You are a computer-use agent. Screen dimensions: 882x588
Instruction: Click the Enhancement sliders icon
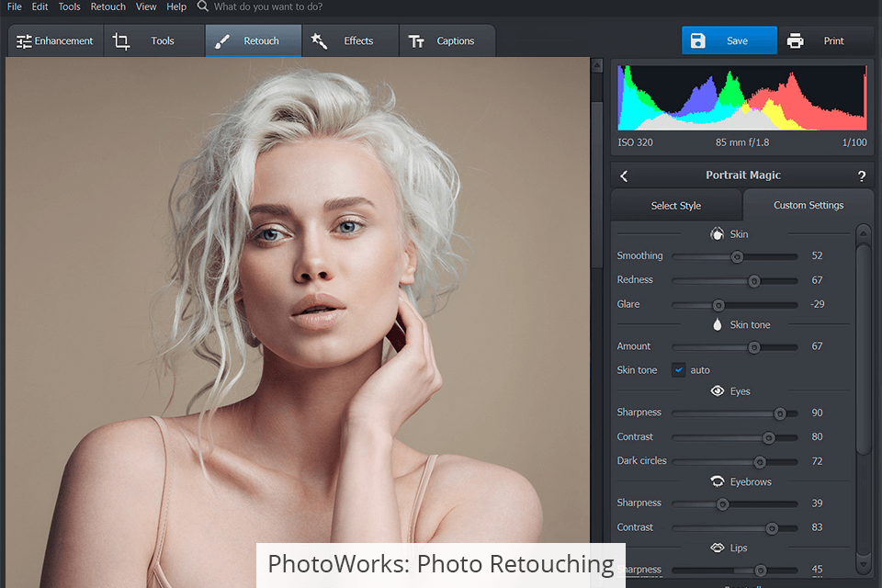click(24, 41)
